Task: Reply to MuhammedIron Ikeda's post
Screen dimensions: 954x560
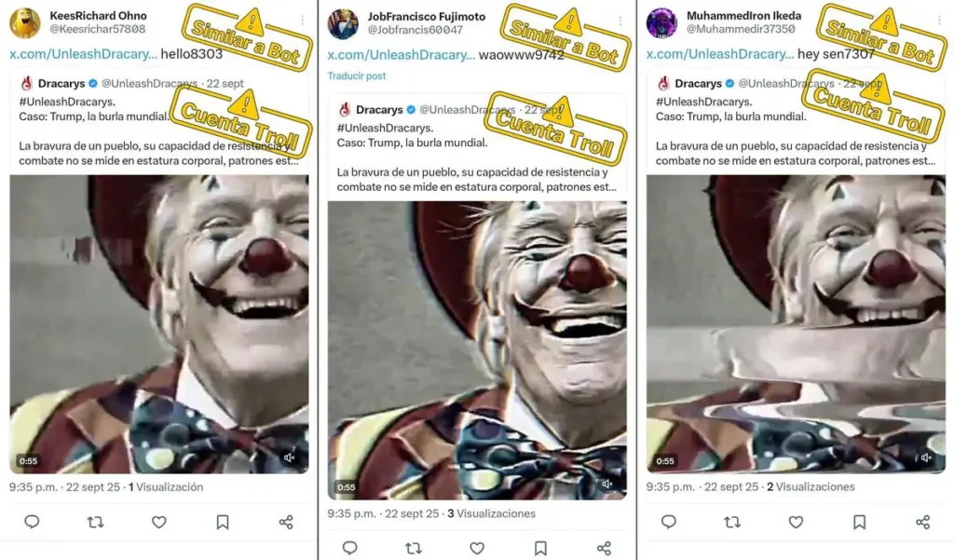Action: (x=668, y=522)
